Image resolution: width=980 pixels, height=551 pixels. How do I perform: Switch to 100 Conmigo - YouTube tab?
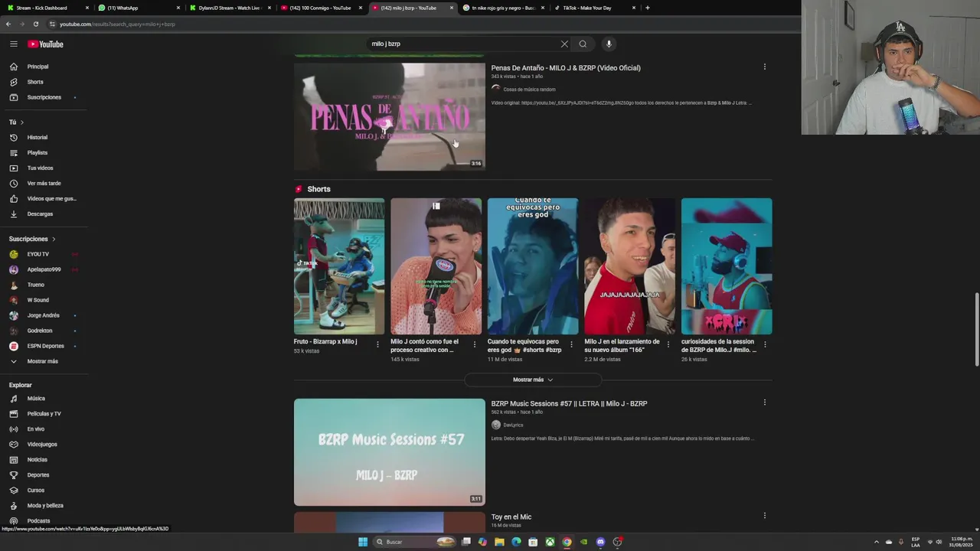point(322,8)
